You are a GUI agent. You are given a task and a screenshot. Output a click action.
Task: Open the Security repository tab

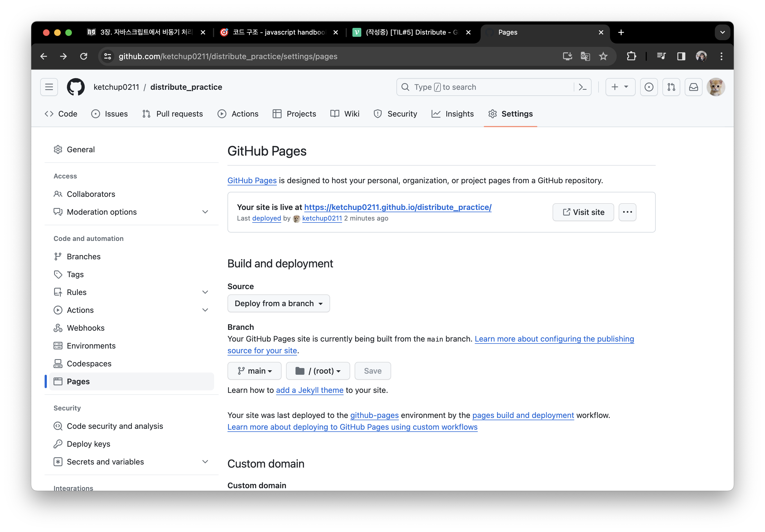(x=396, y=114)
